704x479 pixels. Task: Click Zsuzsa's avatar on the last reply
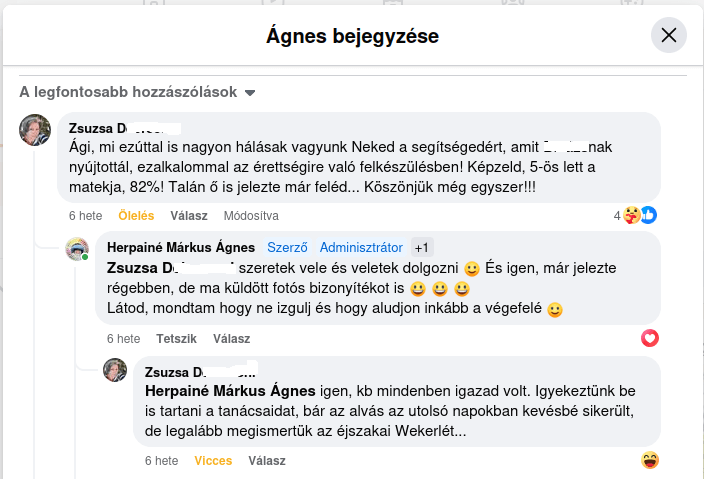point(115,370)
